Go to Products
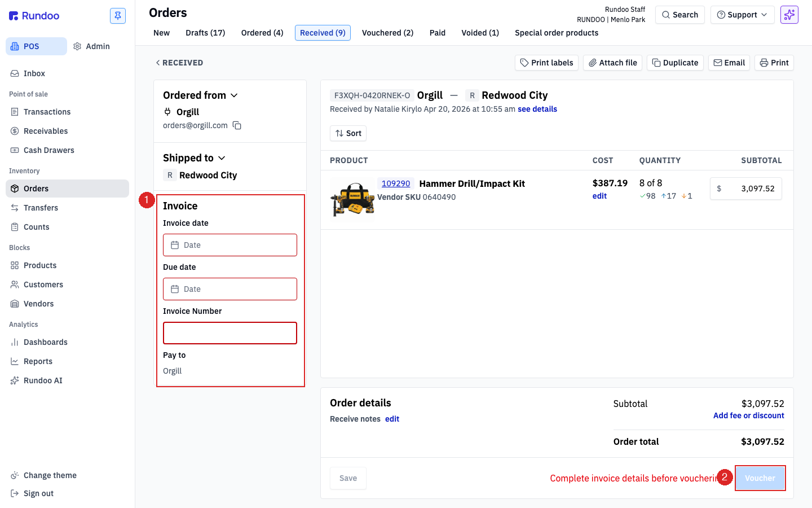Screen dimensions: 812x508 [67, 265]
